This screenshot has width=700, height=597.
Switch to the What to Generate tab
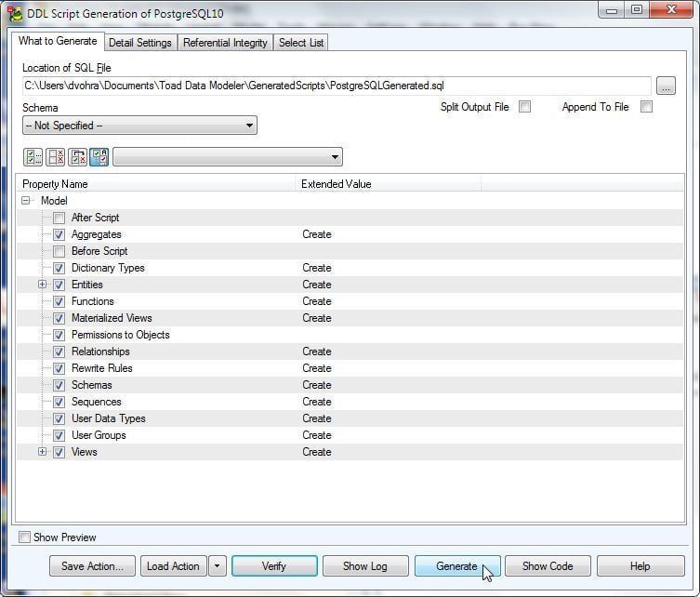tap(58, 41)
